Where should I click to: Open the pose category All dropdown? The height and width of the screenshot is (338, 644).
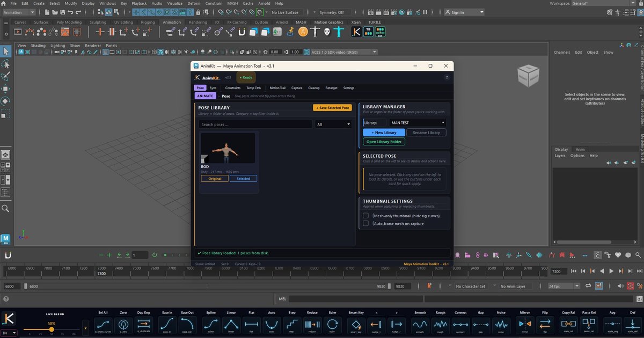click(333, 124)
